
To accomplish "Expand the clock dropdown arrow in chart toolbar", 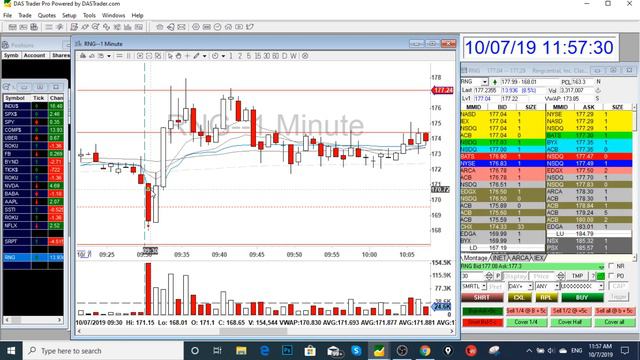I will coord(223,56).
